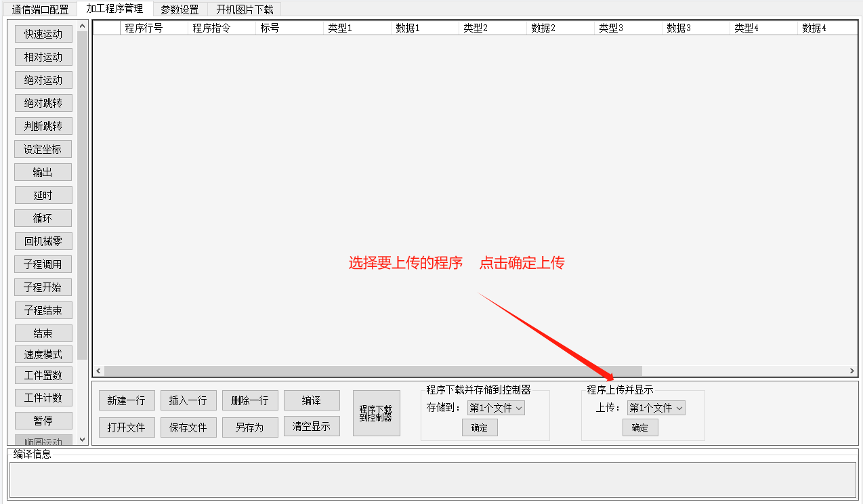Click the 类型4 column header

pos(763,28)
